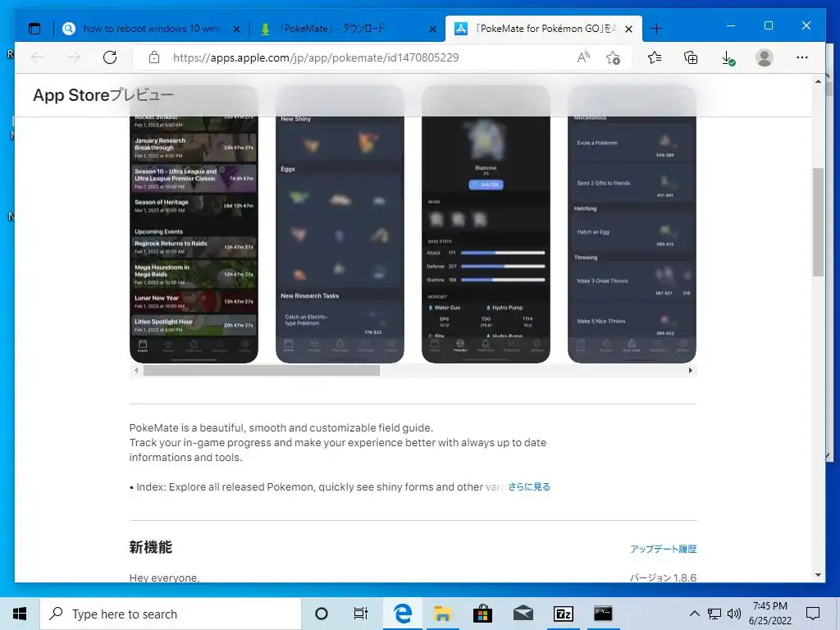Image resolution: width=840 pixels, height=630 pixels.
Task: Refresh the App Store page
Action: [110, 57]
